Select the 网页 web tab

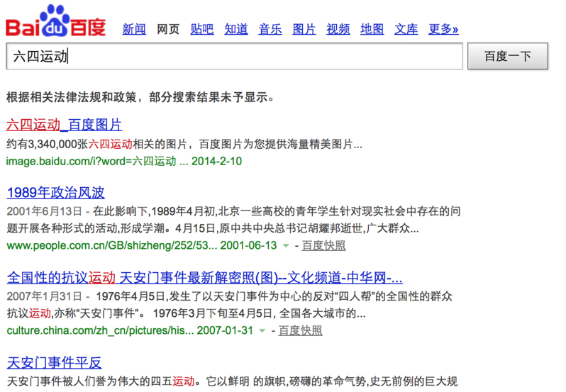point(168,29)
